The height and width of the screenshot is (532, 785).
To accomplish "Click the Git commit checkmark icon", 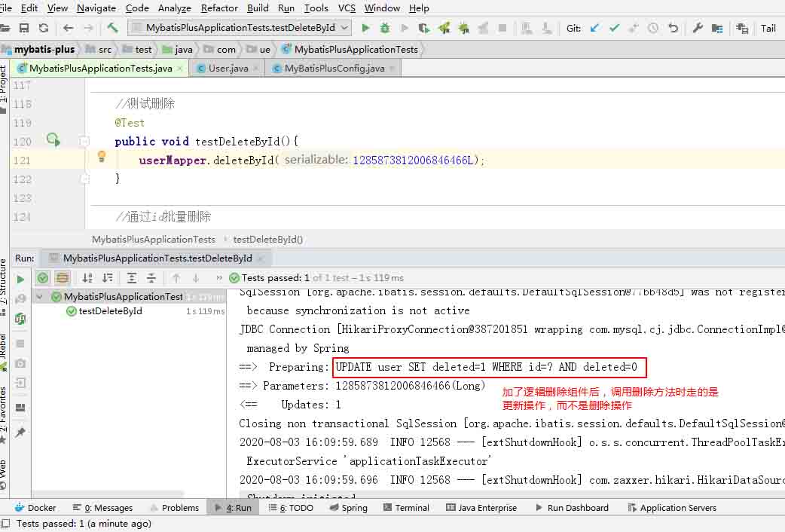I will (614, 28).
